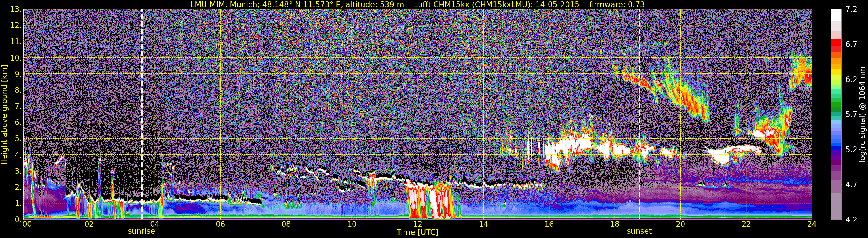This screenshot has height=238, width=868.
Task: Click the '5.2' colorbar value label
Action: [851, 149]
